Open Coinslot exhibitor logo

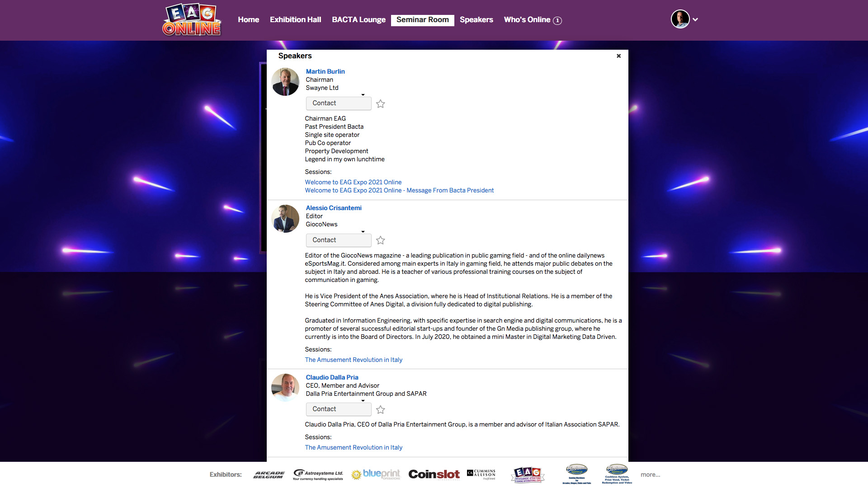434,474
